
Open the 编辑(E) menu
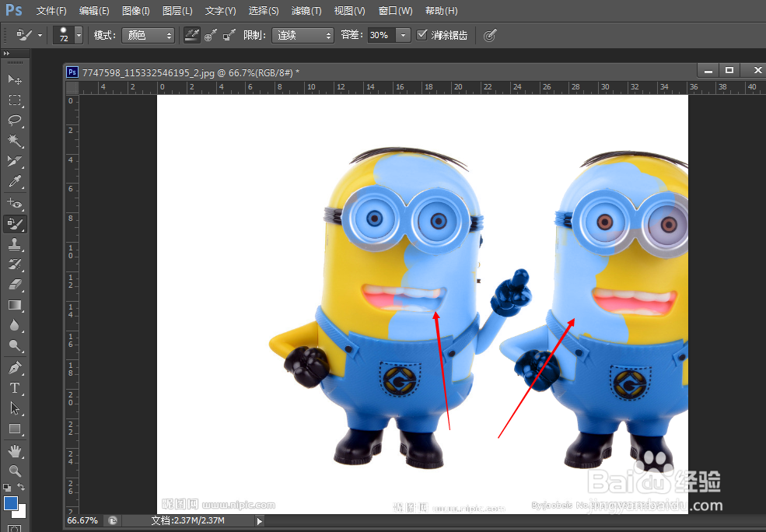pos(94,10)
